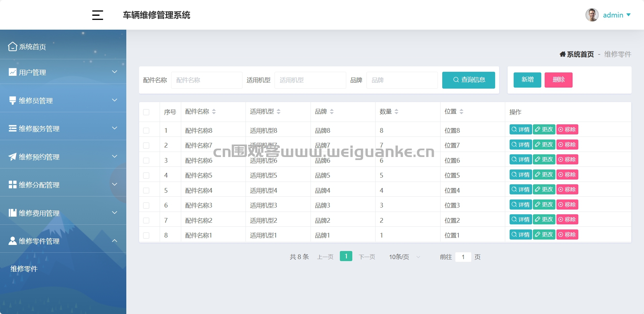The height and width of the screenshot is (314, 644).
Task: View 详情 for 配件名称6
Action: [521, 159]
